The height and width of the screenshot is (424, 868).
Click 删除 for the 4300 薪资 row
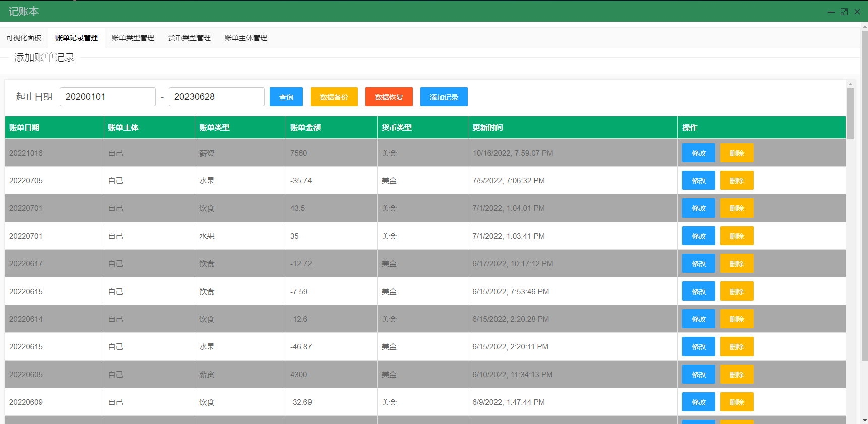coord(737,374)
